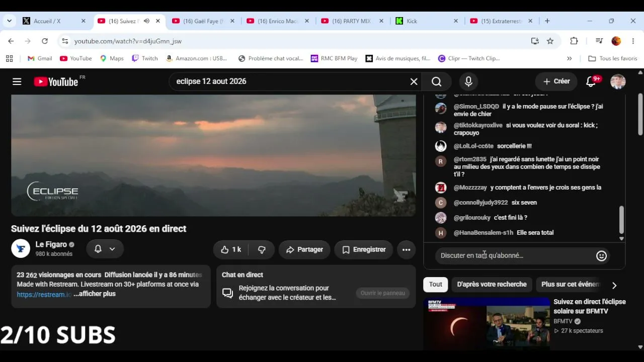This screenshot has height=362, width=644.
Task: Click the Enregistrer button
Action: [x=364, y=249]
